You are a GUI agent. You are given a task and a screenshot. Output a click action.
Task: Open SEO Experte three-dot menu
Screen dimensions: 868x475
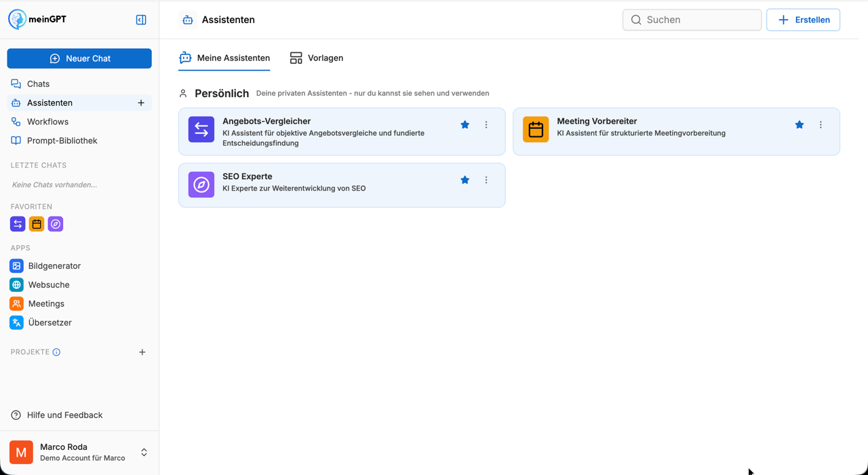[486, 180]
